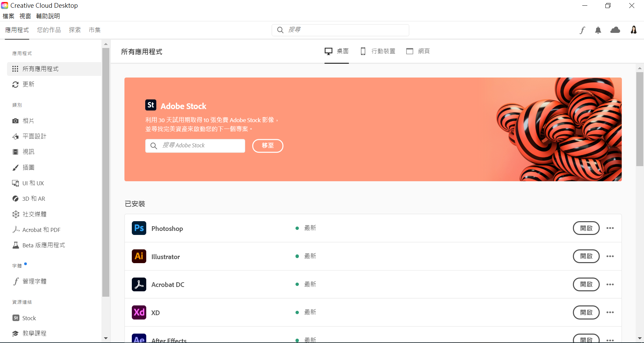The width and height of the screenshot is (644, 343).
Task: Open the 輔助說明 menu
Action: (x=48, y=16)
